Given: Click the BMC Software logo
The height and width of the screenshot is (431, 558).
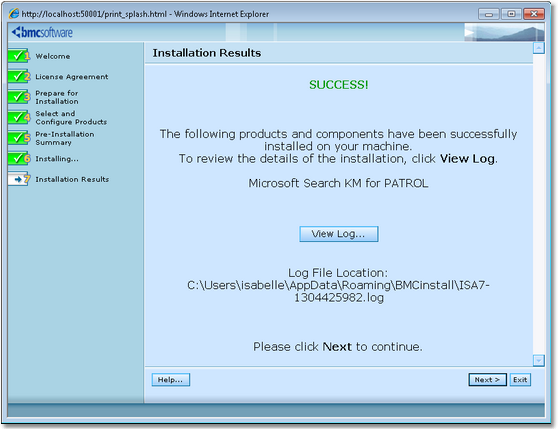Looking at the screenshot, I should (42, 32).
